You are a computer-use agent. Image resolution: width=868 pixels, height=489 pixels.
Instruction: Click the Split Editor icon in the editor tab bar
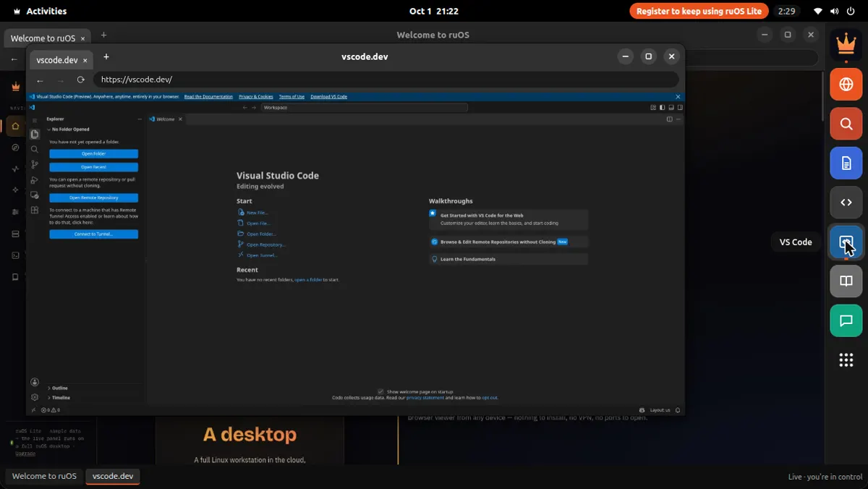(670, 119)
